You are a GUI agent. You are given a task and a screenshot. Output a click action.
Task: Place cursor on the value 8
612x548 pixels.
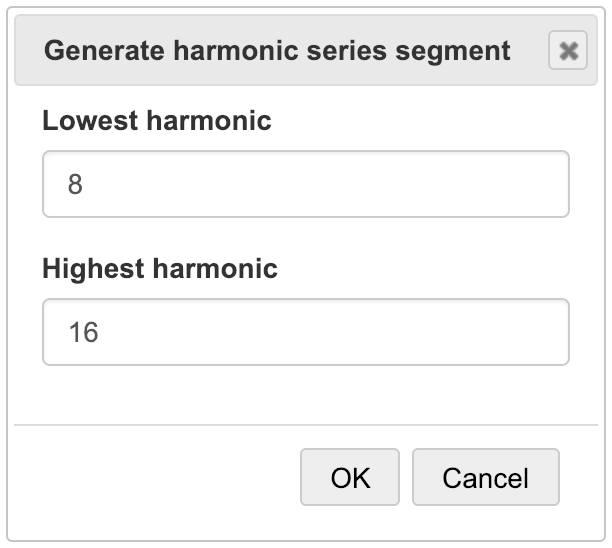pyautogui.click(x=75, y=185)
